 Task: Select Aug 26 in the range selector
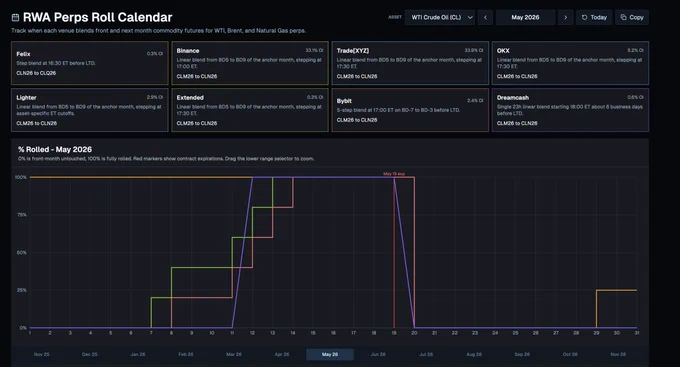(x=474, y=354)
